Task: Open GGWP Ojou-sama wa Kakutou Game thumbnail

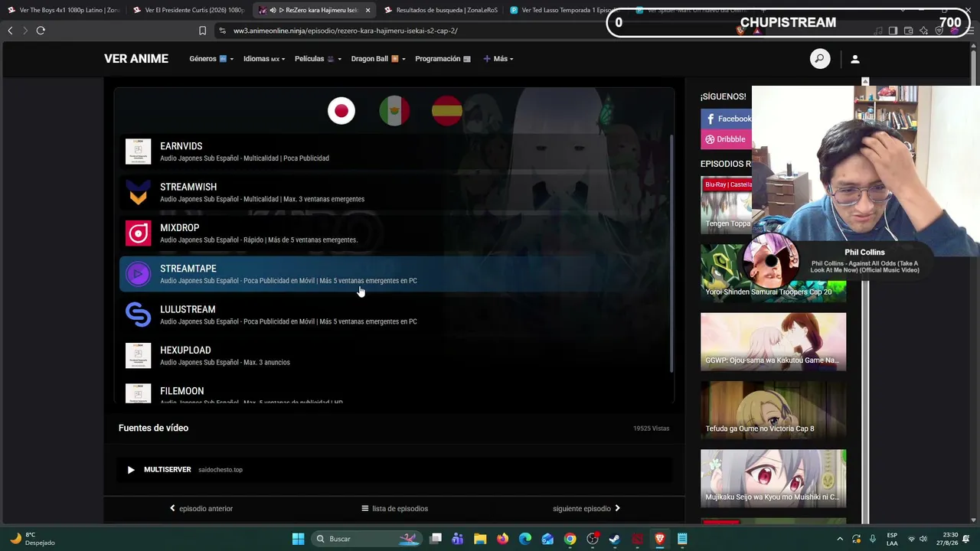Action: point(773,341)
